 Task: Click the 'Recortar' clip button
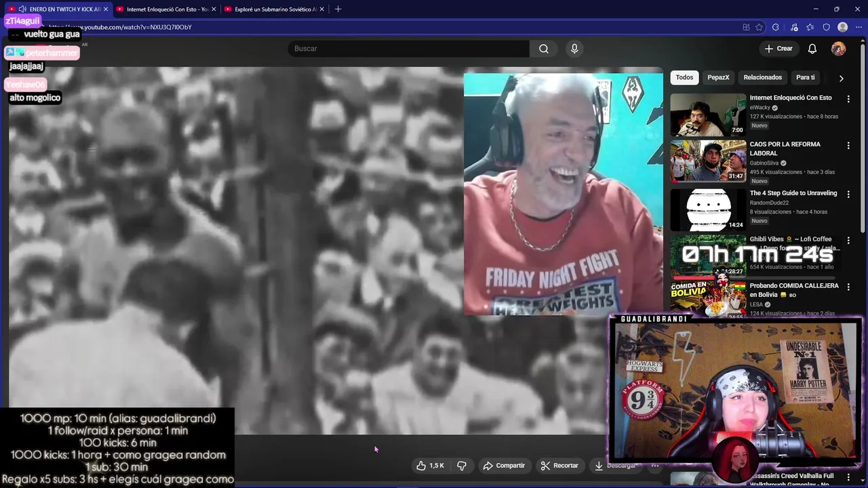click(x=559, y=466)
